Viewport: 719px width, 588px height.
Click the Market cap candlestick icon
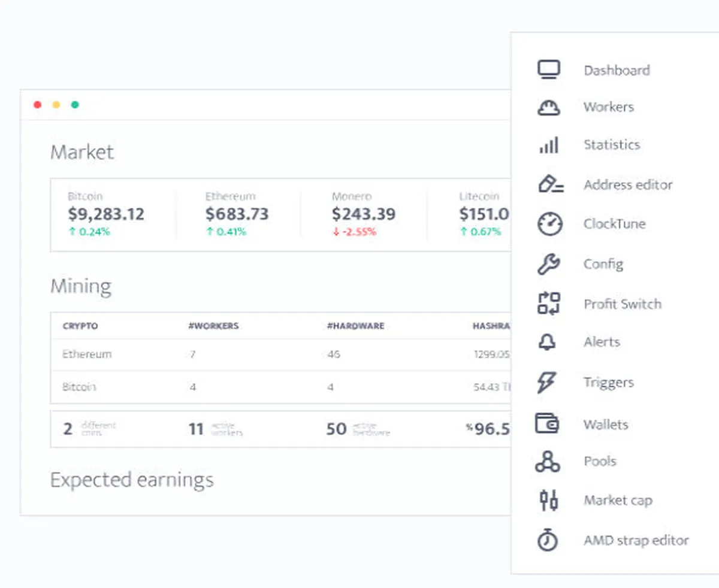point(548,500)
